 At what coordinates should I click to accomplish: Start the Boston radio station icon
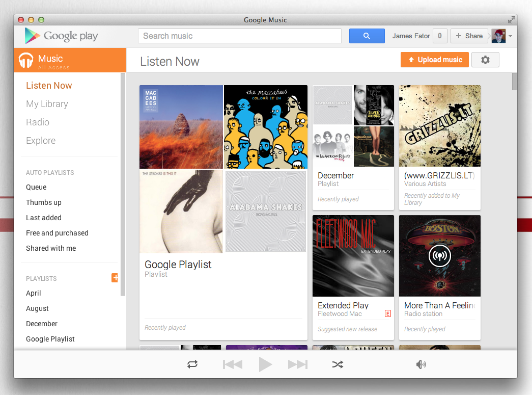click(x=440, y=256)
